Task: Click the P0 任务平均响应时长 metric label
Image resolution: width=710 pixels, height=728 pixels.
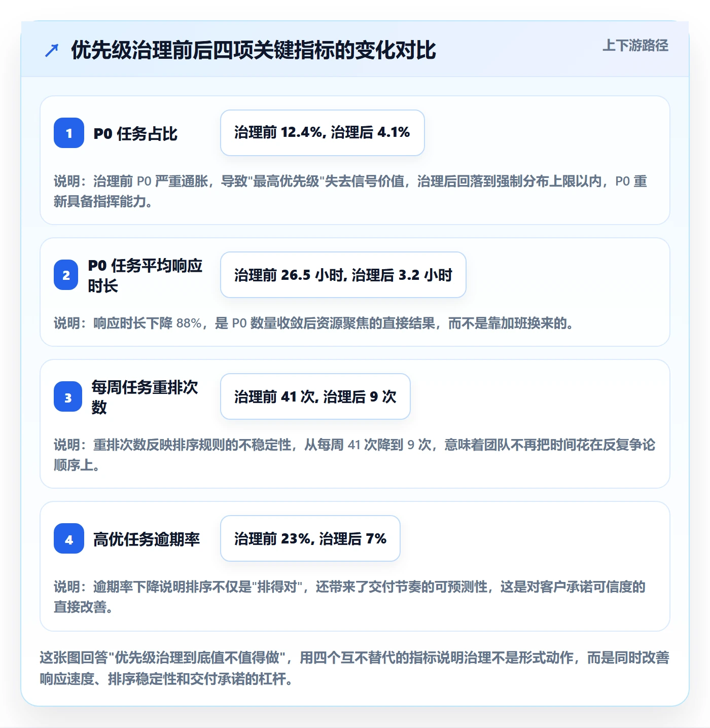Action: (x=145, y=275)
